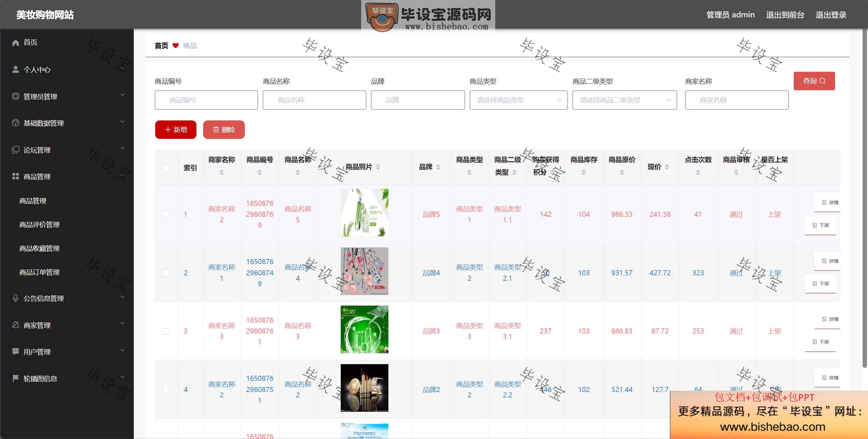Sort by 商品原价 column arrows
The width and height of the screenshot is (868, 439).
click(622, 173)
